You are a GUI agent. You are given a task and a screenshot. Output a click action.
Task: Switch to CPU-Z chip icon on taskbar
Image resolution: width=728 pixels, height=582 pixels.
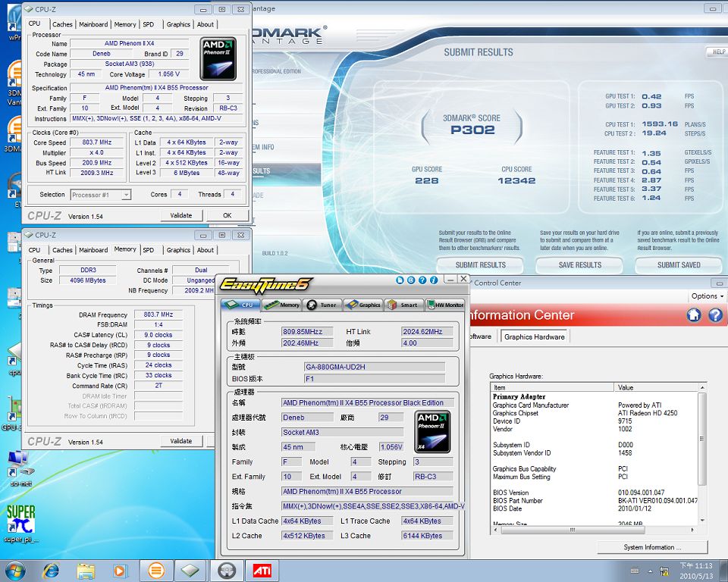(x=190, y=571)
